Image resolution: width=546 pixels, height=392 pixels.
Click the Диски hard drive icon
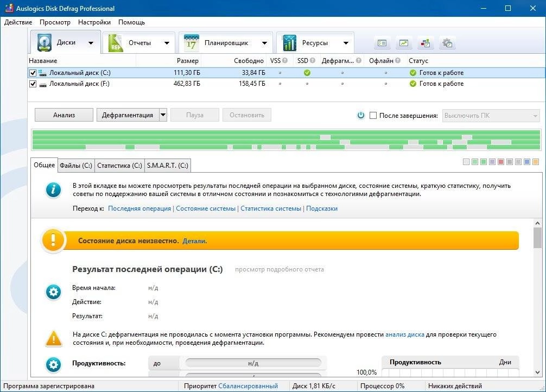45,42
